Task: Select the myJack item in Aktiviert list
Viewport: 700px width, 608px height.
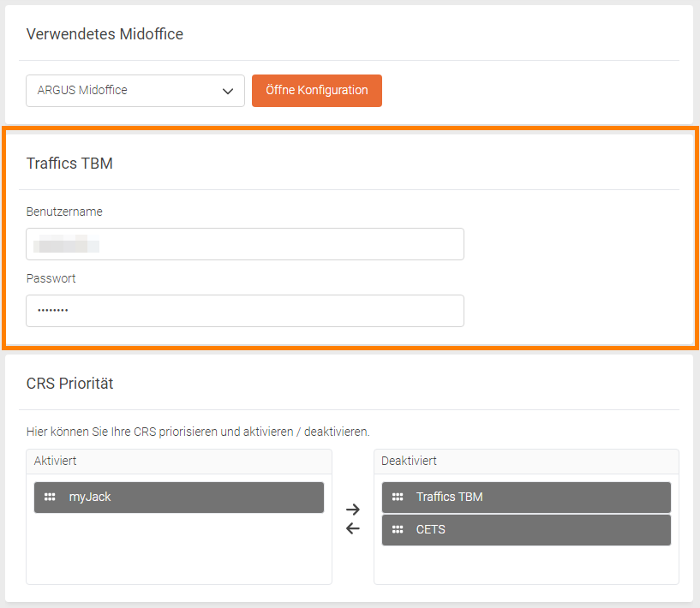Action: point(179,498)
